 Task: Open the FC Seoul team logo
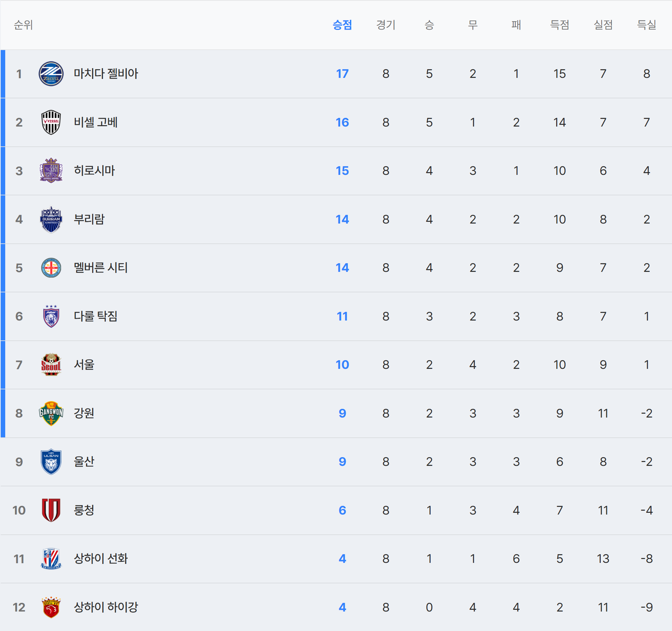[51, 365]
